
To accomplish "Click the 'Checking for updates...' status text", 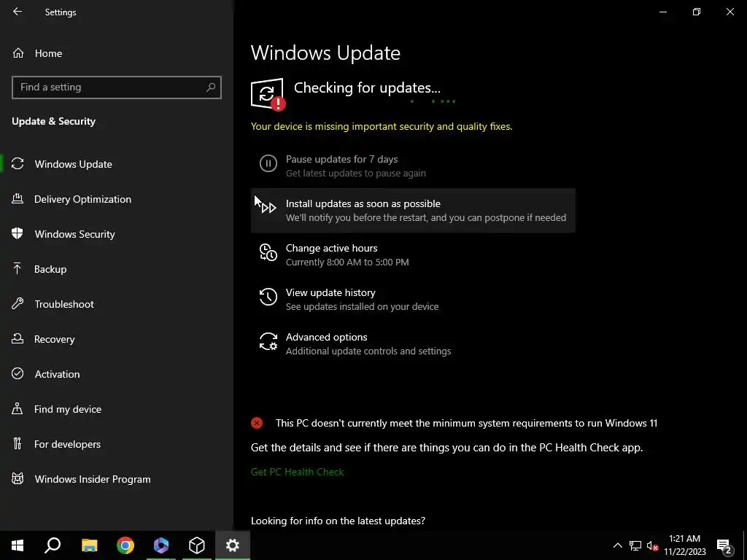I will point(367,87).
